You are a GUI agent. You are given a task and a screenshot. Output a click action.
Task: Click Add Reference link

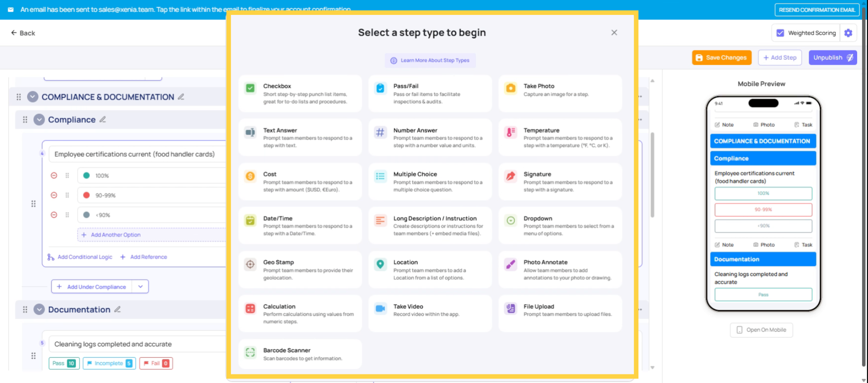[144, 257]
